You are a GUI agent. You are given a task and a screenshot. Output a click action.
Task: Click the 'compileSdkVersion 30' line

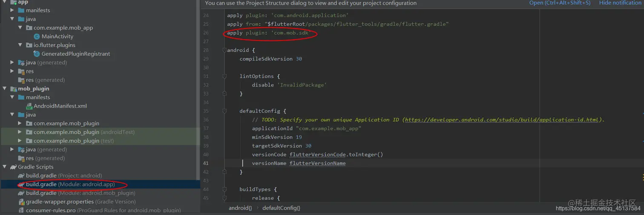click(x=271, y=59)
